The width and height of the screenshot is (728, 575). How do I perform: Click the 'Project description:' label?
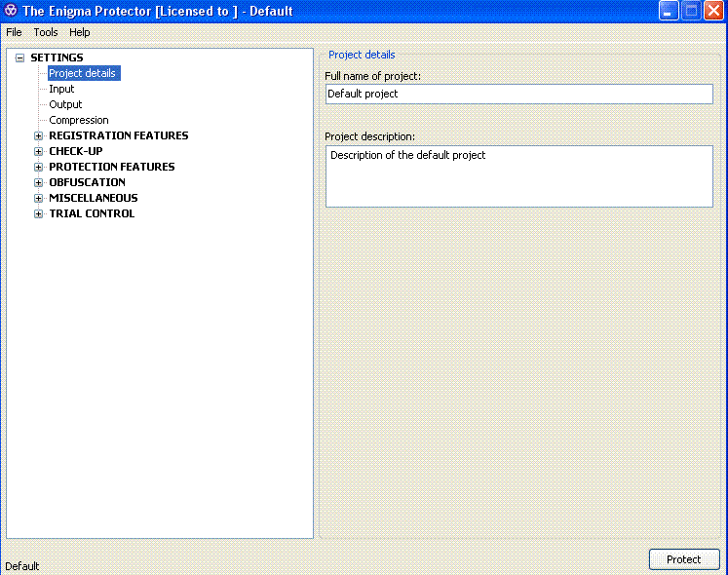[x=369, y=136]
